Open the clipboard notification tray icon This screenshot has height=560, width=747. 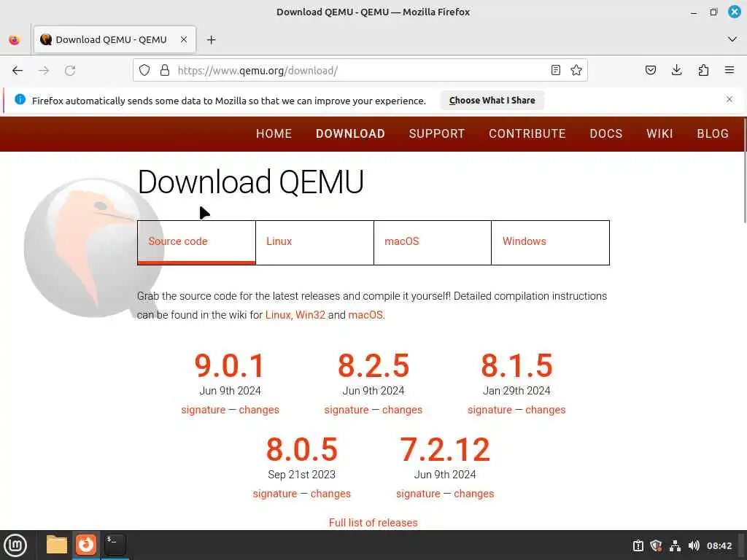point(638,545)
